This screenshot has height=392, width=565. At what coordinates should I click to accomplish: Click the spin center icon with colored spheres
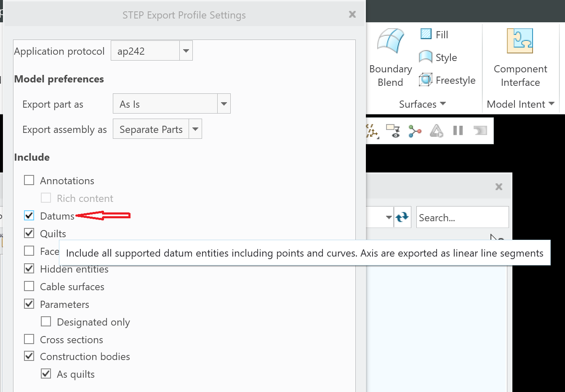coord(415,130)
